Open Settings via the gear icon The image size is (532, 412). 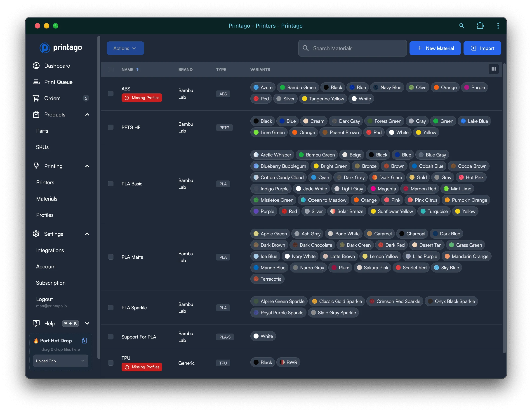pos(36,234)
